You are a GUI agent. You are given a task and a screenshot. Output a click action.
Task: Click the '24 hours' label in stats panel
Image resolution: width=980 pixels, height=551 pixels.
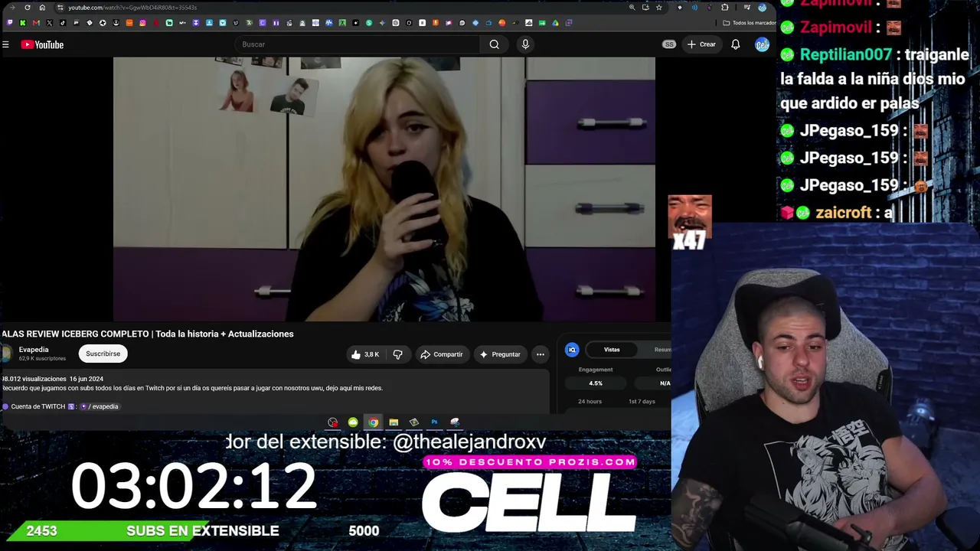(x=590, y=402)
